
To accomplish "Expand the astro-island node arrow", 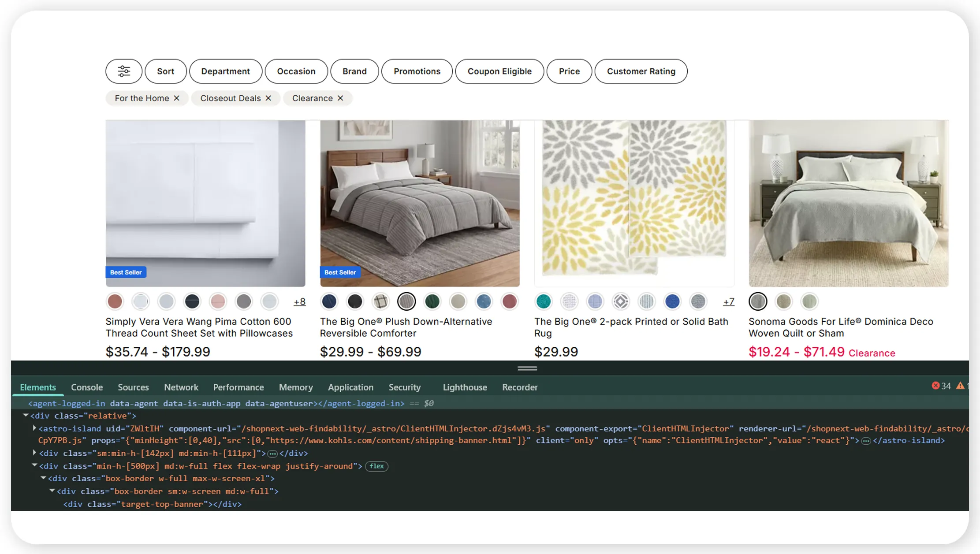I will point(34,428).
